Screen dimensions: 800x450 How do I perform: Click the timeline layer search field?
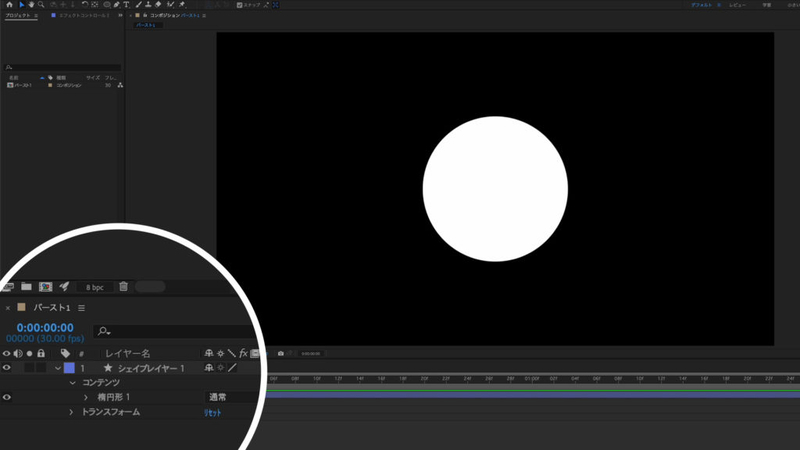176,331
